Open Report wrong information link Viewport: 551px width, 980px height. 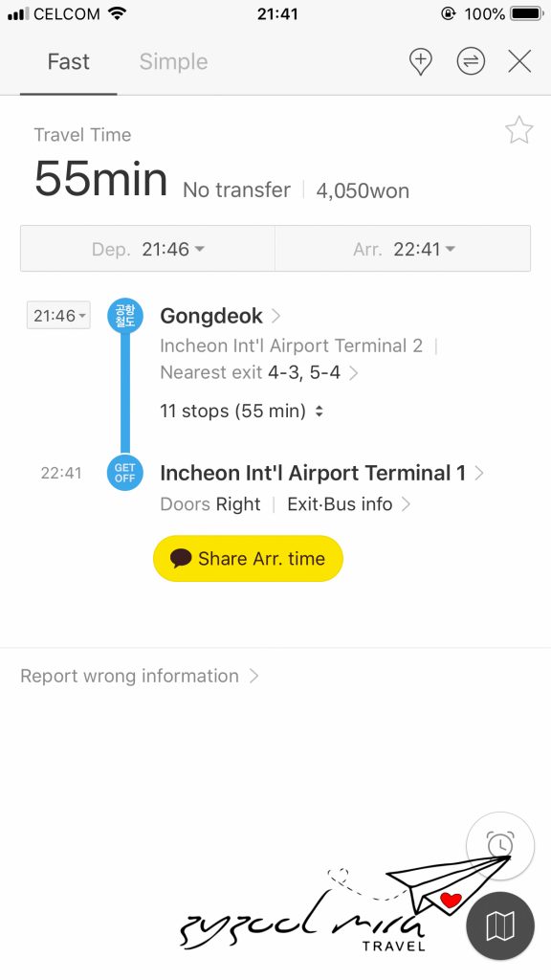pos(140,676)
